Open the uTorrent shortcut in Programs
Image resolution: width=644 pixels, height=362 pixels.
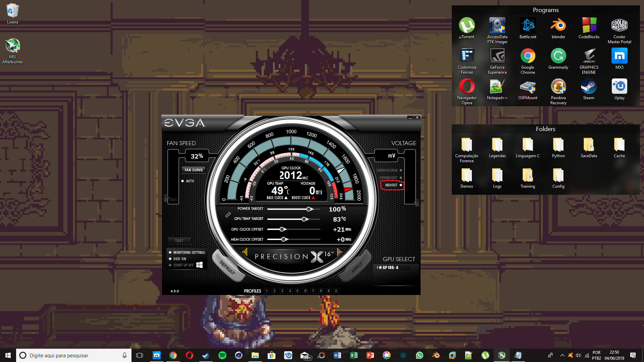(467, 28)
